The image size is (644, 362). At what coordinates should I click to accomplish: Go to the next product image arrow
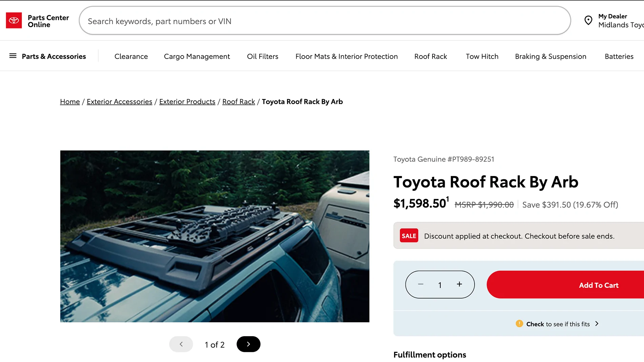(248, 344)
